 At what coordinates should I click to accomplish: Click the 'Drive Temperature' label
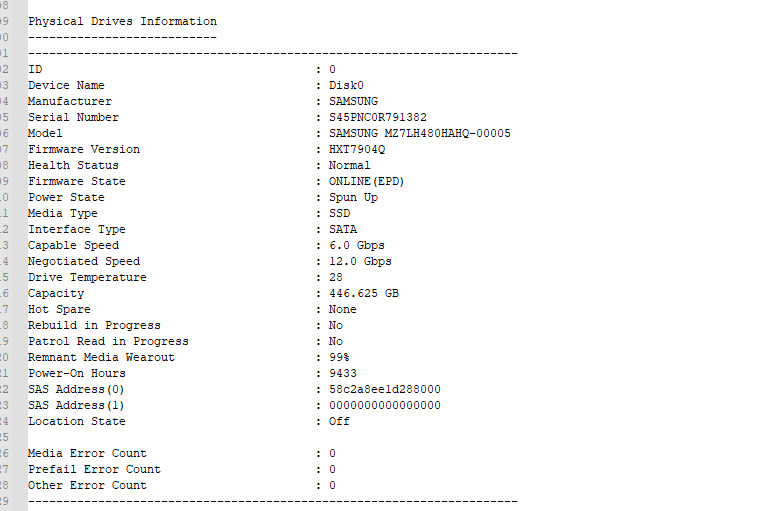pyautogui.click(x=87, y=277)
